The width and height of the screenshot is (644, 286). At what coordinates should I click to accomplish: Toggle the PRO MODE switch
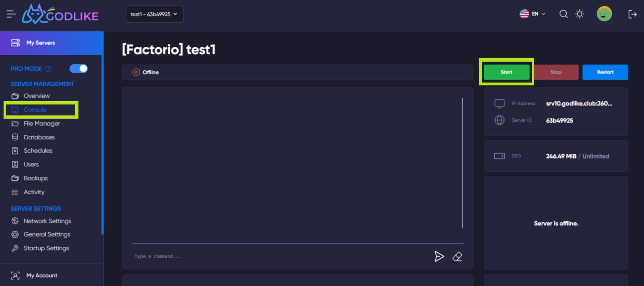click(x=78, y=69)
